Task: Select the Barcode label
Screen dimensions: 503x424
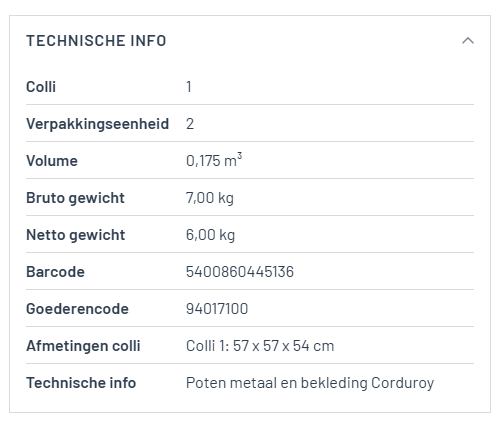Action: (55, 272)
